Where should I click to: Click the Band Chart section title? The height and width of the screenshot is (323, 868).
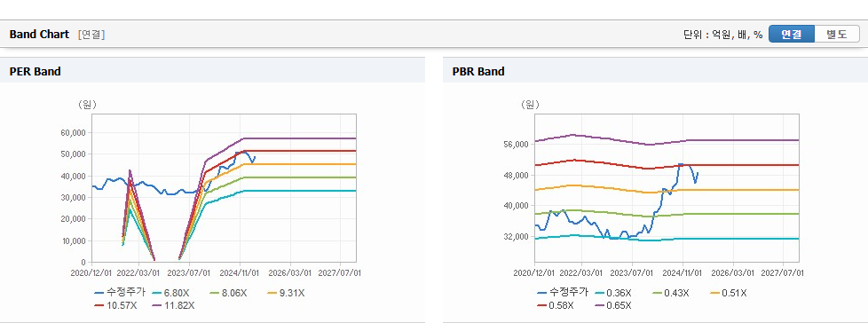coord(39,35)
